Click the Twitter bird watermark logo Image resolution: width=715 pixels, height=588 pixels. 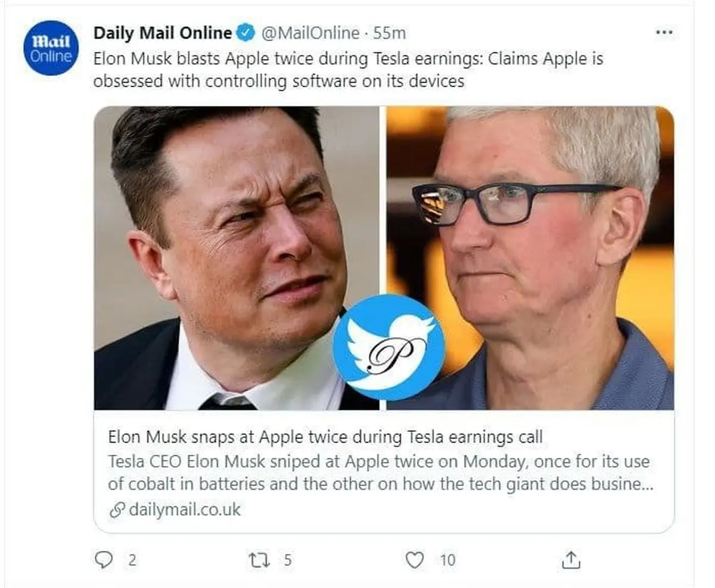pos(388,347)
